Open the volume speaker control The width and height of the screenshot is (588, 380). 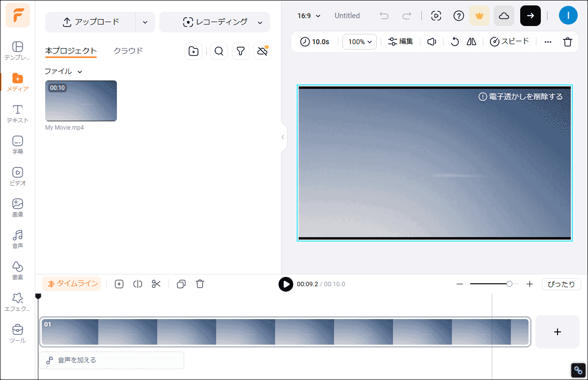pyautogui.click(x=432, y=42)
